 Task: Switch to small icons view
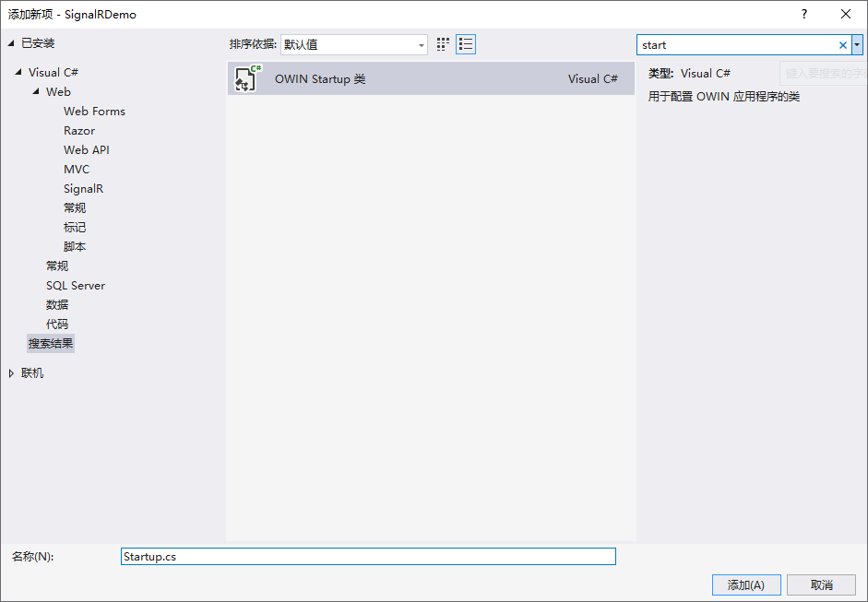pos(443,44)
